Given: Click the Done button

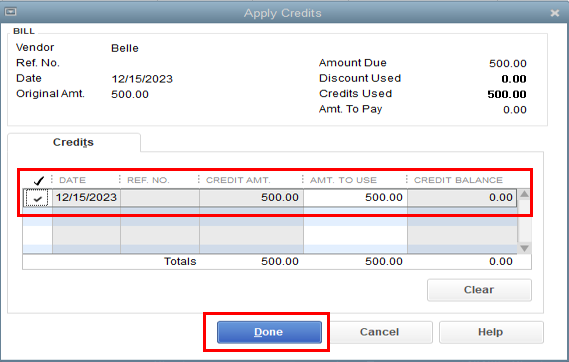Looking at the screenshot, I should [x=269, y=332].
